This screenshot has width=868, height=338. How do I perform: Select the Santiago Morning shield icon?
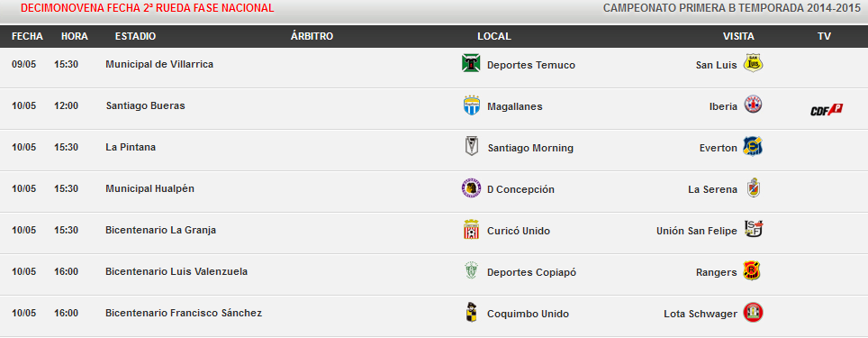(471, 146)
